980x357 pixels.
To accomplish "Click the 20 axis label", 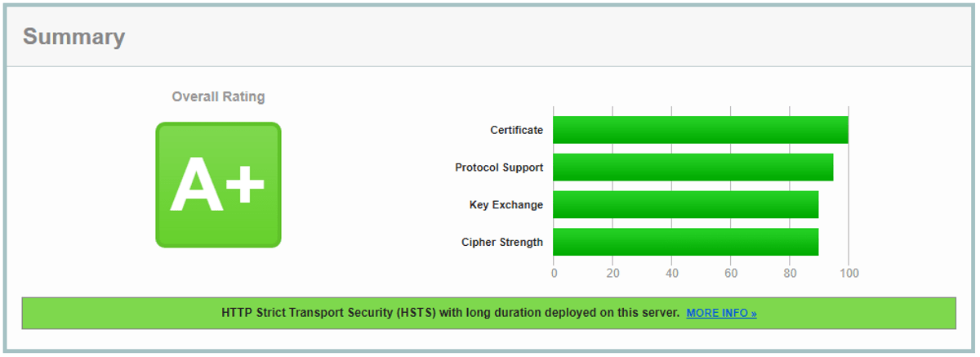I will pos(612,273).
